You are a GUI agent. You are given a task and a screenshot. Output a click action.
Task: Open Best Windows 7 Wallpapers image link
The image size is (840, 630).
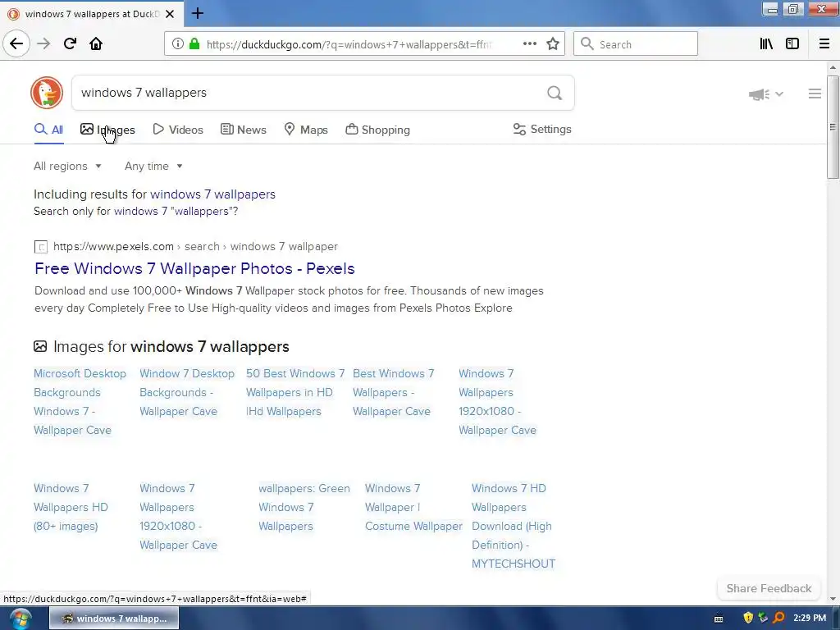(x=393, y=393)
